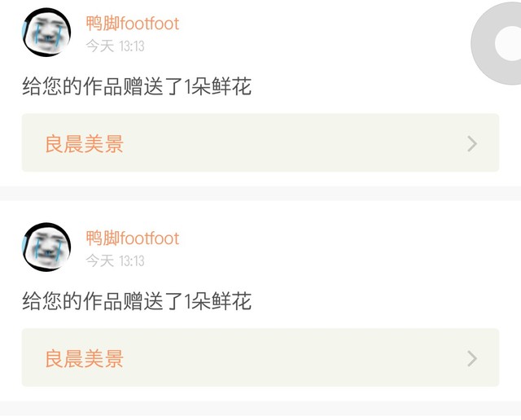Open the 良辰美景 work title in the top card
The width and height of the screenshot is (521, 420).
(x=85, y=143)
